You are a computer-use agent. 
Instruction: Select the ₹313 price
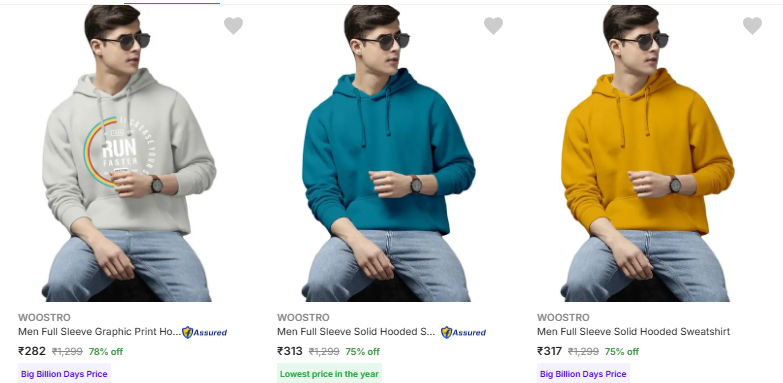point(290,351)
